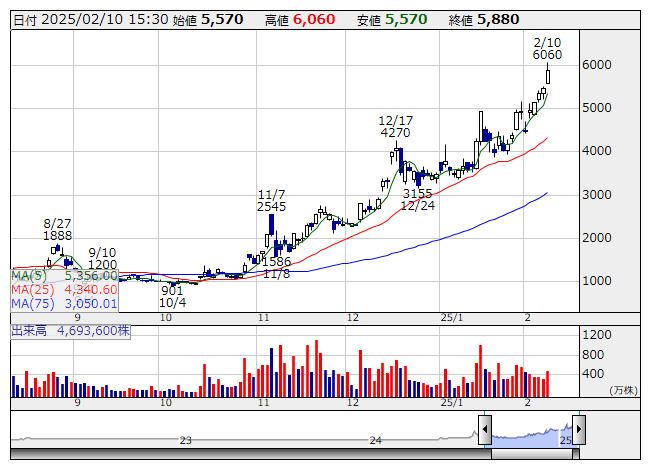Click the 25/1 month label under price chart

(451, 318)
